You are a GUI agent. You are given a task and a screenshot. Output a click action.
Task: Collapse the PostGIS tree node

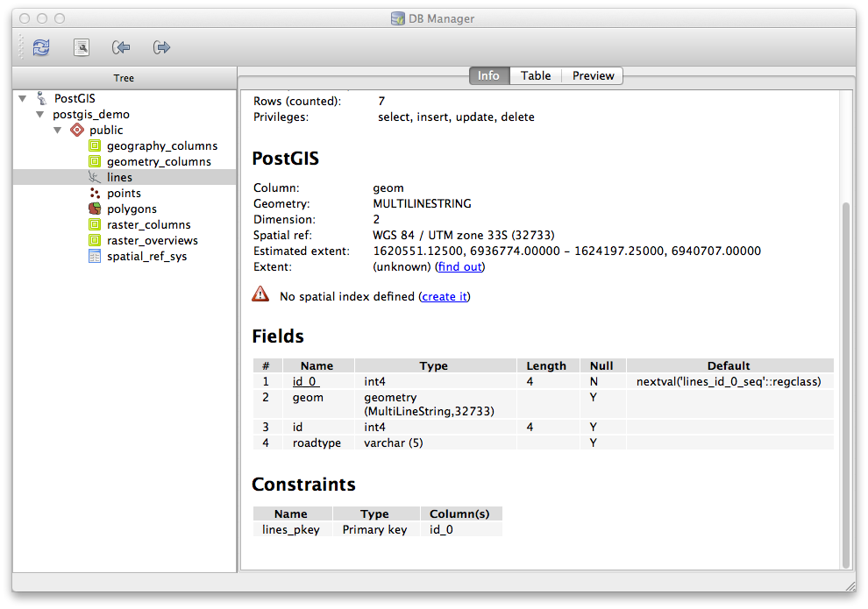(x=22, y=99)
